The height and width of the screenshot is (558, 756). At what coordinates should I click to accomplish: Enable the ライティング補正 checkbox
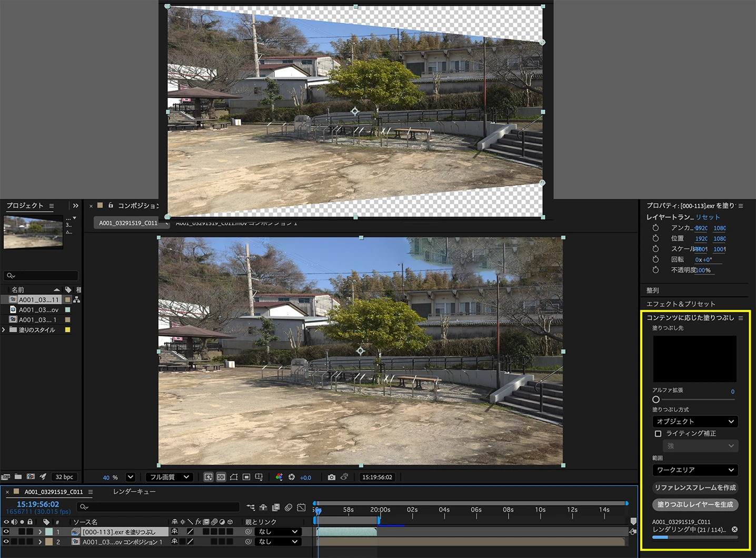coord(658,434)
